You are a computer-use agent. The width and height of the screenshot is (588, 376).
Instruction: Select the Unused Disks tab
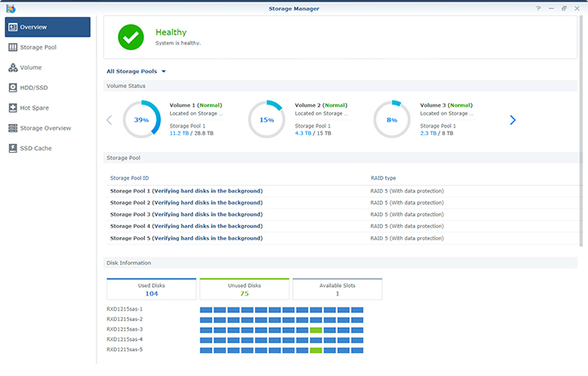tap(245, 289)
